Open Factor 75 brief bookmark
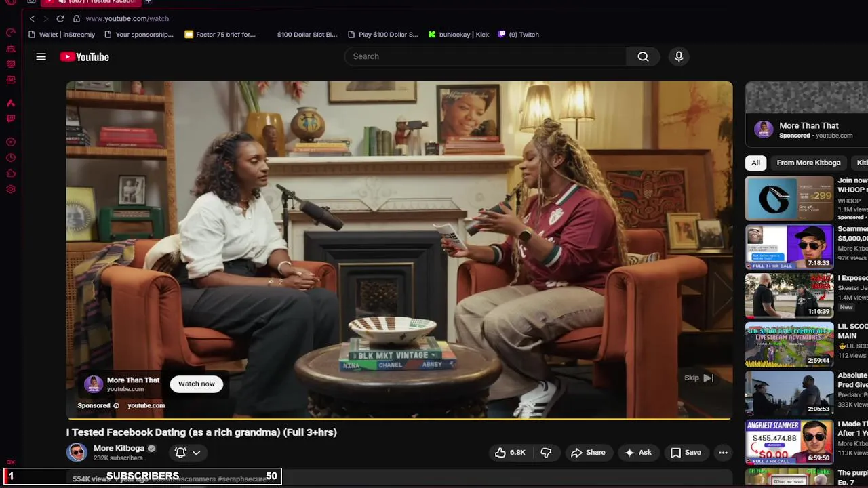868x488 pixels. point(220,34)
